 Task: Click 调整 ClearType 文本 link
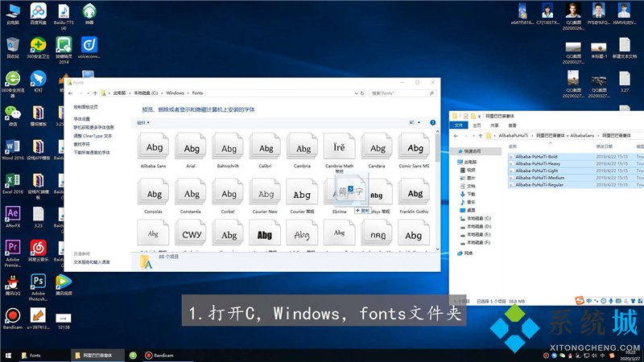click(x=93, y=136)
